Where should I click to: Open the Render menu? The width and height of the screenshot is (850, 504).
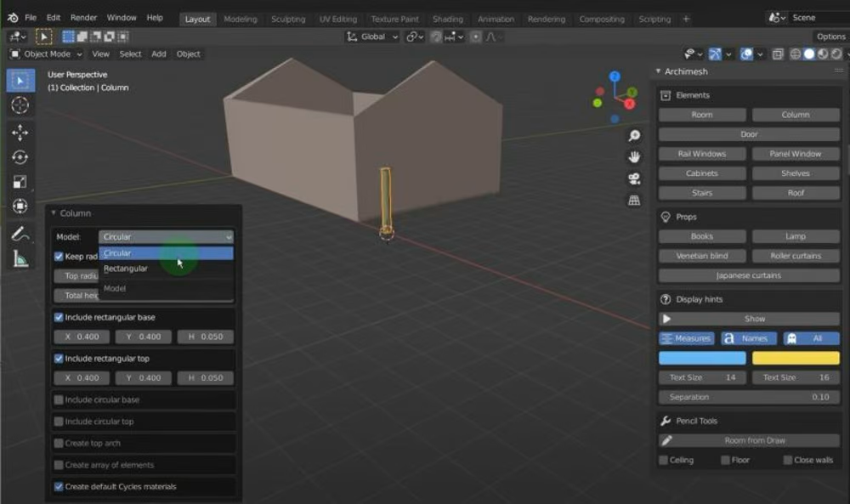[83, 17]
